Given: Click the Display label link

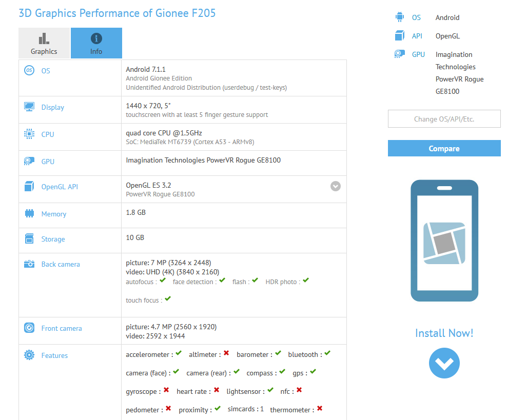Looking at the screenshot, I should [53, 107].
